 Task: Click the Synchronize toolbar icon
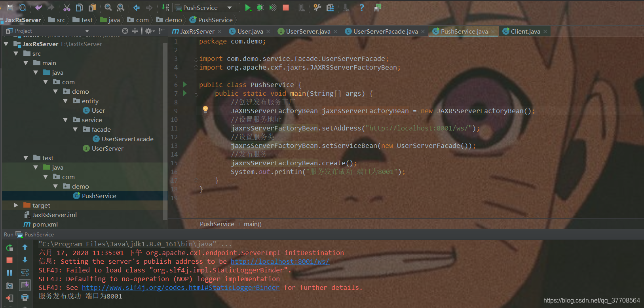(23, 8)
